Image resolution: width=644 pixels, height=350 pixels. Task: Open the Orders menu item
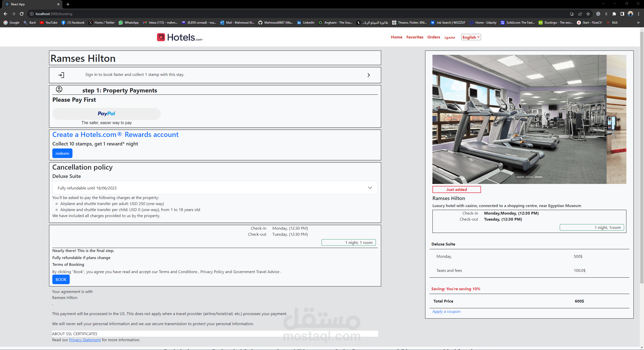pos(433,37)
